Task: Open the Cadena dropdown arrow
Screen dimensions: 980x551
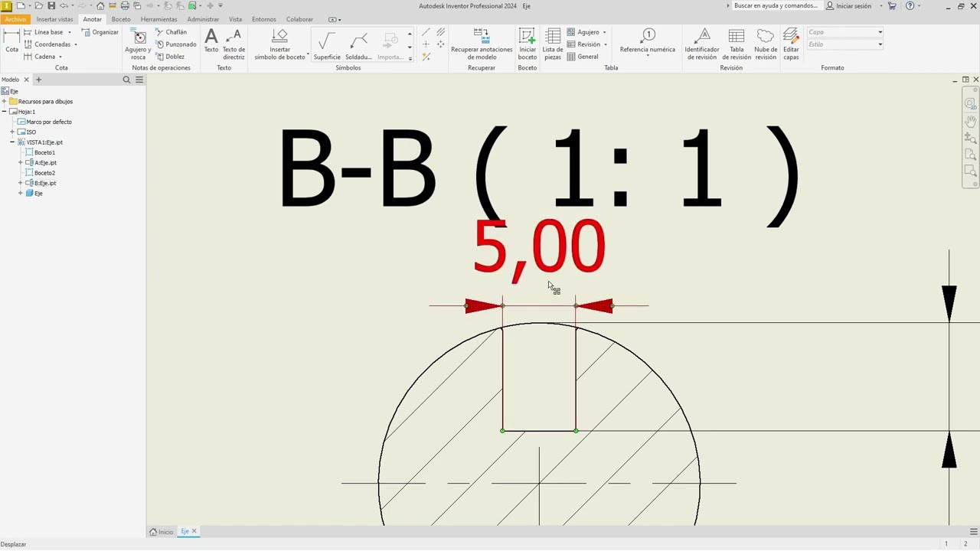Action: 60,57
